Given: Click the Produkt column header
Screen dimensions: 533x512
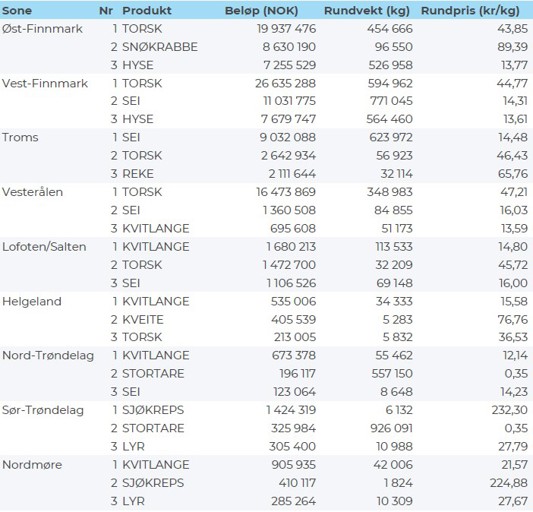Looking at the screenshot, I should (x=147, y=11).
